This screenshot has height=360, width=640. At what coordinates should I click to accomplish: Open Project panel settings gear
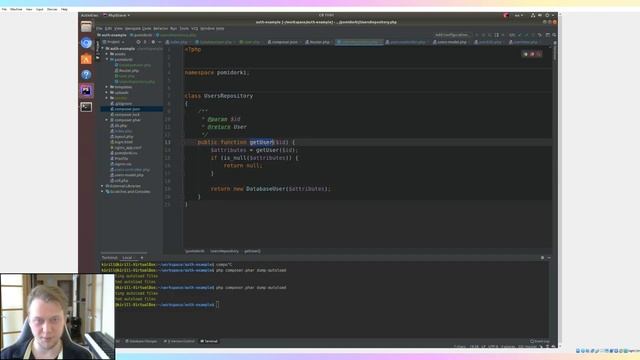pyautogui.click(x=153, y=42)
